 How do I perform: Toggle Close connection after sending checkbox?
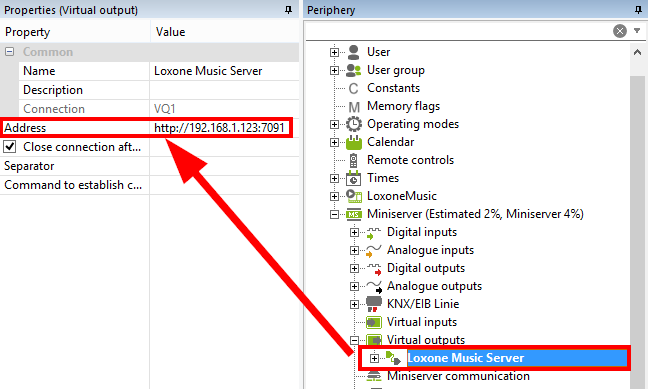(10, 147)
